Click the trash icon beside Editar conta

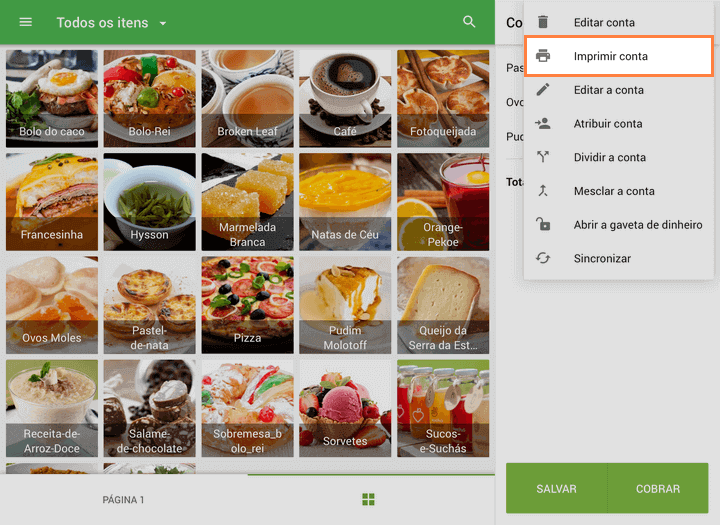click(x=543, y=22)
